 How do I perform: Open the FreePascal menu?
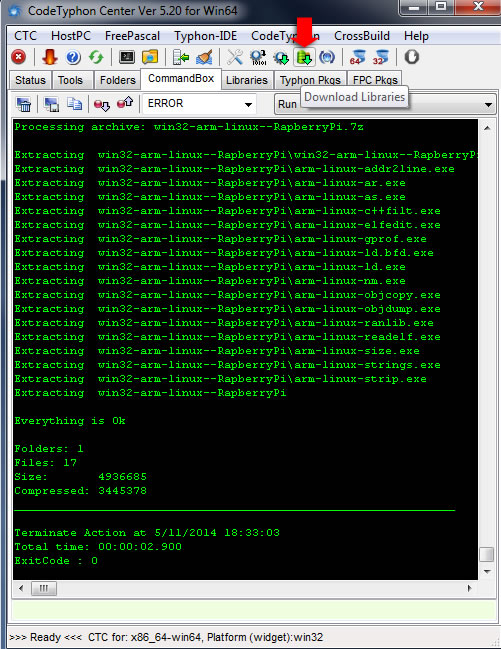132,36
